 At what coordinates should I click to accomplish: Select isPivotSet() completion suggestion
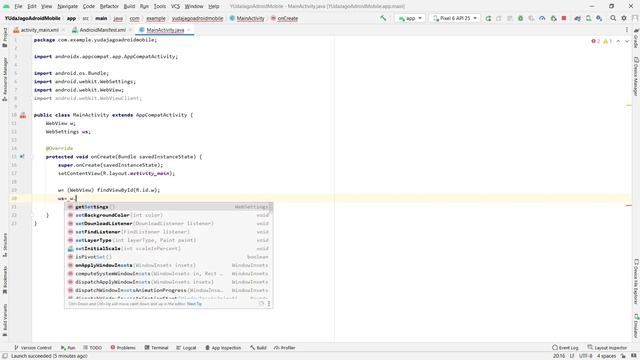[169, 257]
